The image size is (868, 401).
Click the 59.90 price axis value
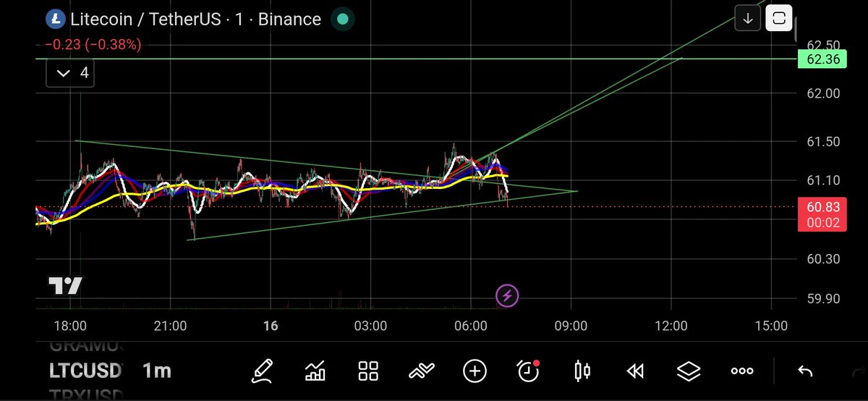pos(822,298)
